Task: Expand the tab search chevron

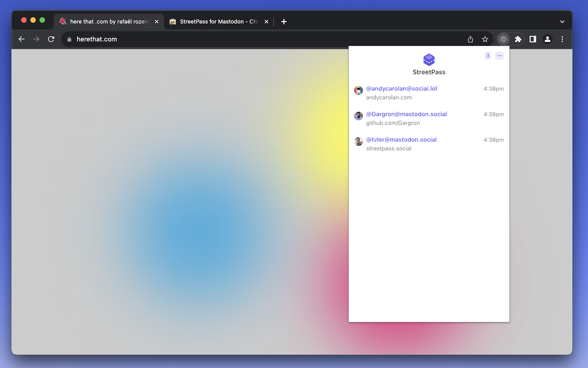Action: pyautogui.click(x=562, y=22)
